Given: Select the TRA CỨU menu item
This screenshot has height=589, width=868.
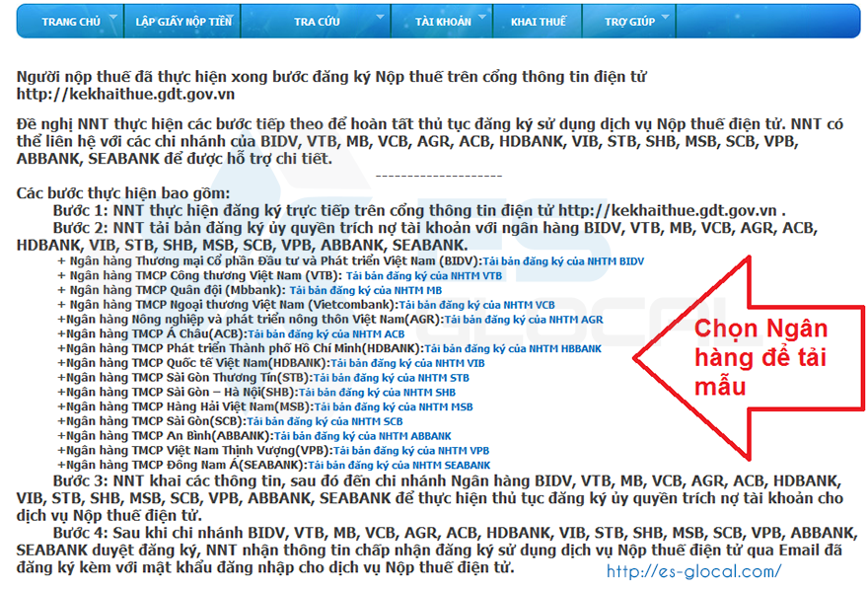Looking at the screenshot, I should tap(317, 22).
